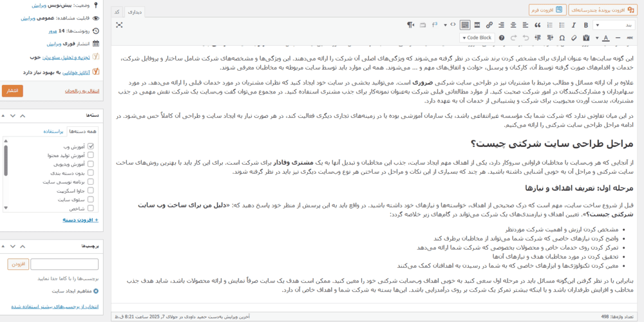This screenshot has width=644, height=322.
Task: Toggle bold formatting in editor toolbar
Action: [585, 25]
